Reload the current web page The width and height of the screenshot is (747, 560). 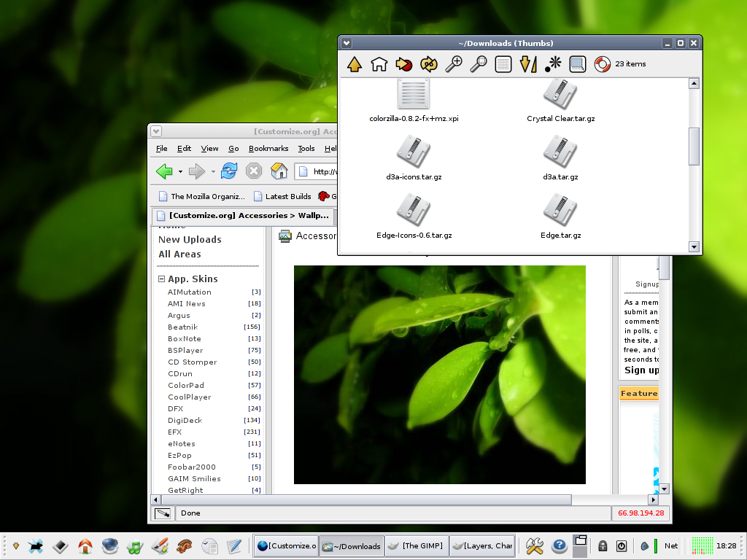[229, 171]
